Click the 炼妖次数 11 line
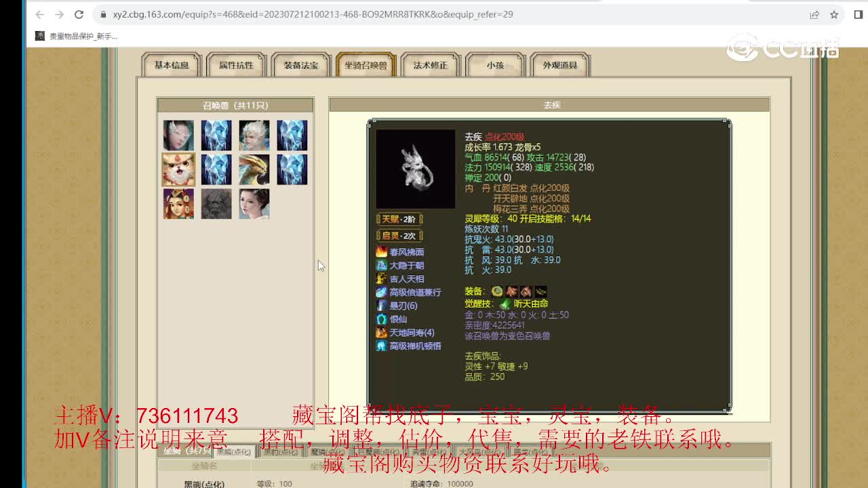 (x=486, y=229)
